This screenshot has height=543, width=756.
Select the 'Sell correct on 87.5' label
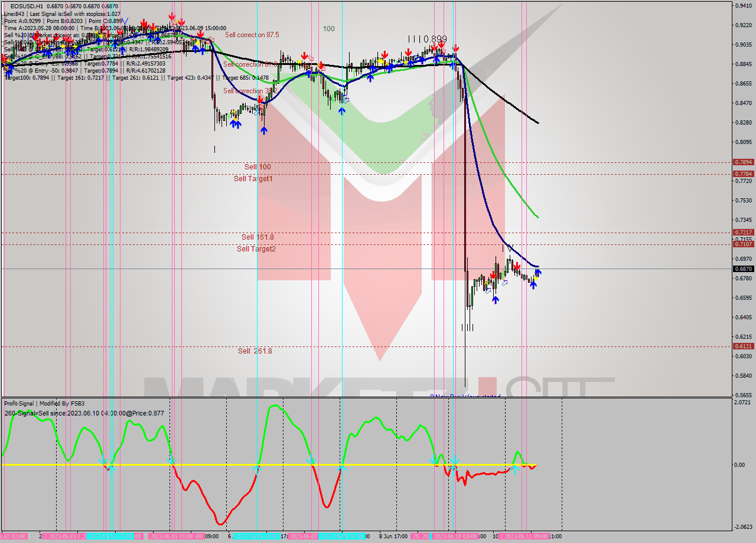pos(252,35)
